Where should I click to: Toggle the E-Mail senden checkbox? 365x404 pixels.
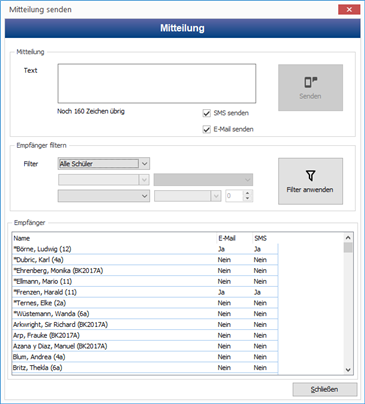tap(207, 129)
